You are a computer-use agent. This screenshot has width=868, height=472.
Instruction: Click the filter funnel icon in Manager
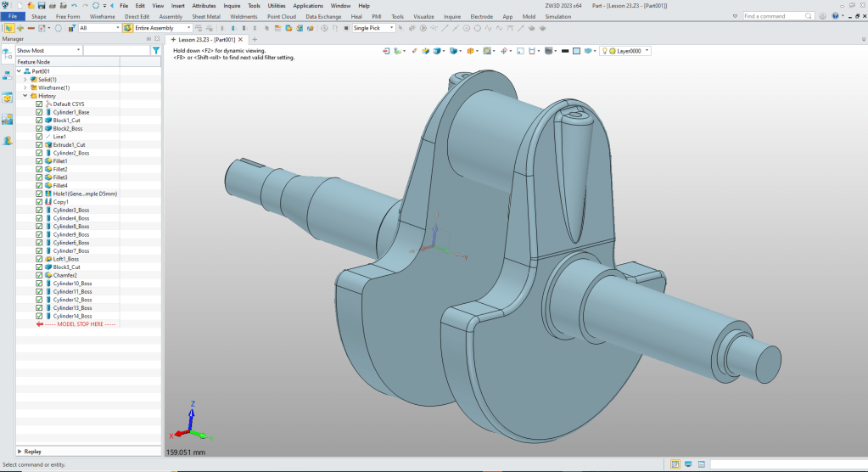[155, 51]
